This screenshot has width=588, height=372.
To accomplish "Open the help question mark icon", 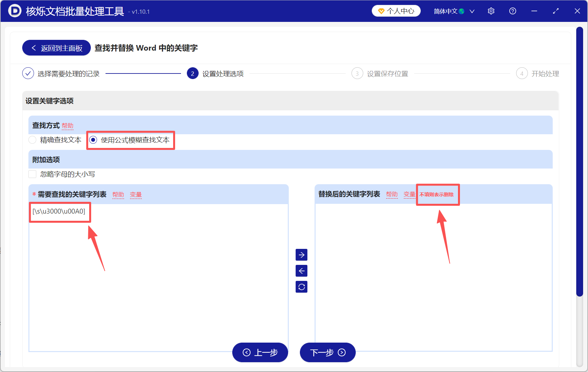I will tap(513, 11).
